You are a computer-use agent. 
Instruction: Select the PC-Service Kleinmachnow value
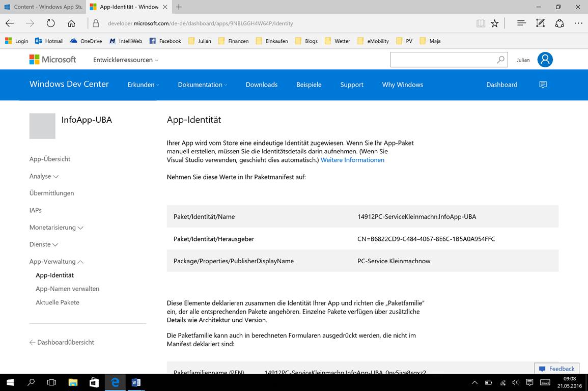[394, 261]
